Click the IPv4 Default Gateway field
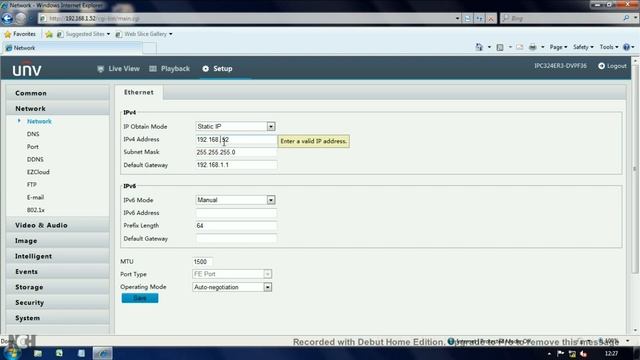Viewport: 640px width, 360px height. [x=236, y=165]
